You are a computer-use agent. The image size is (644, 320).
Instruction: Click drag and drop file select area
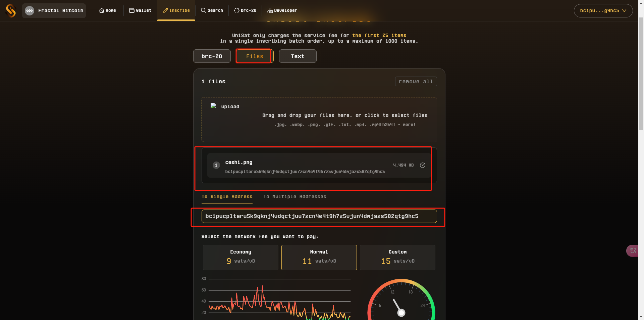point(319,120)
